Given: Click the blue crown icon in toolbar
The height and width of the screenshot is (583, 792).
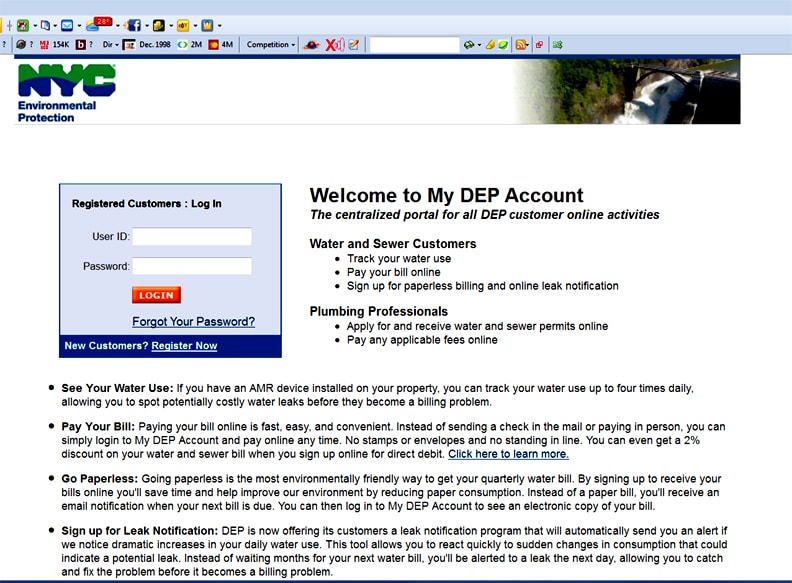Looking at the screenshot, I should click(x=207, y=25).
